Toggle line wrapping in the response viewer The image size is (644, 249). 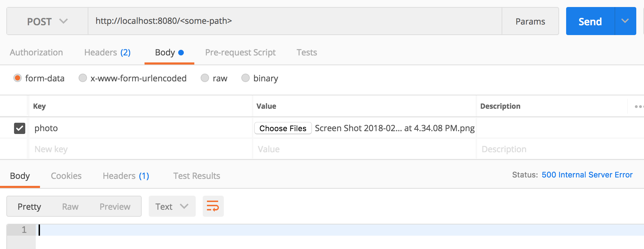[213, 206]
